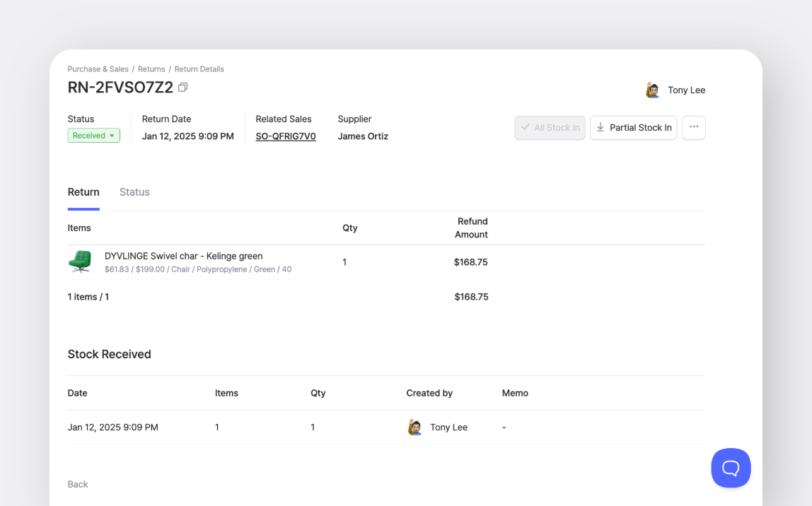Screen dimensions: 812x506
Task: Click the dropdown arrow next to Received
Action: click(112, 135)
